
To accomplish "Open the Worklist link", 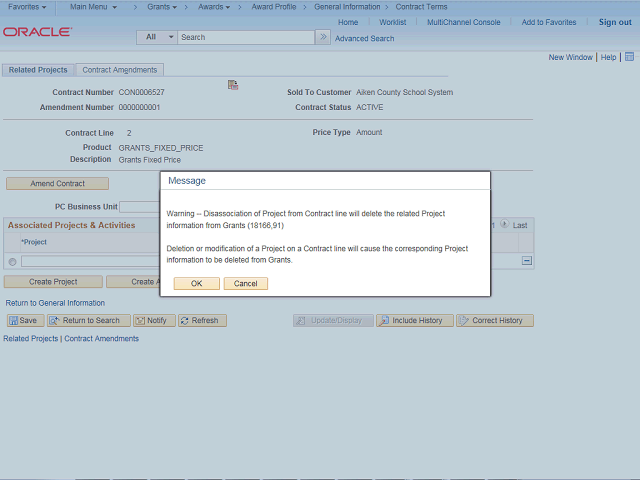I will [x=393, y=22].
